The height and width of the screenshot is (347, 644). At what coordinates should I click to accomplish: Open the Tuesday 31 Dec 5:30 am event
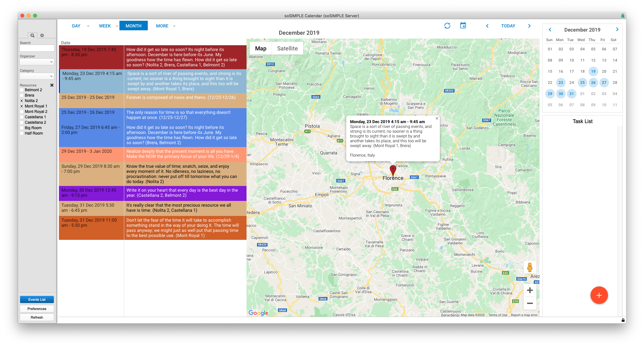click(153, 208)
